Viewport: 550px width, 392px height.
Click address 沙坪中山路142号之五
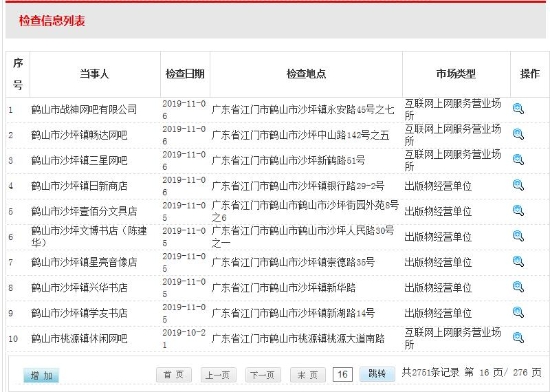343,135
